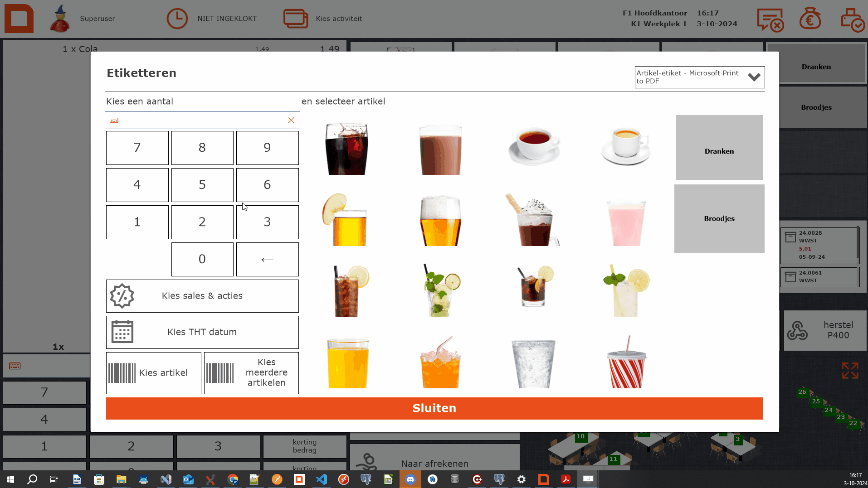The image size is (868, 488).
Task: Select the chocolate milk glass article
Action: pos(440,149)
